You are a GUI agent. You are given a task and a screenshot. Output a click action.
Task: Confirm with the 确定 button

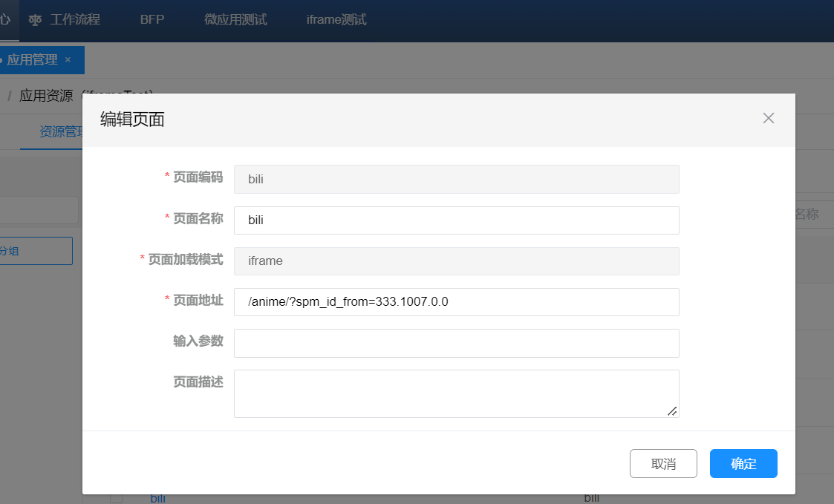(743, 464)
